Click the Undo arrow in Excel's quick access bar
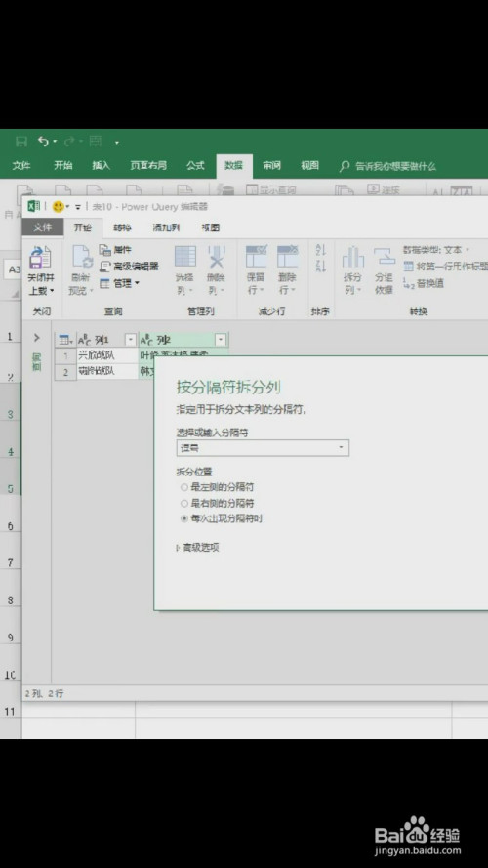This screenshot has width=488, height=868. click(x=44, y=143)
